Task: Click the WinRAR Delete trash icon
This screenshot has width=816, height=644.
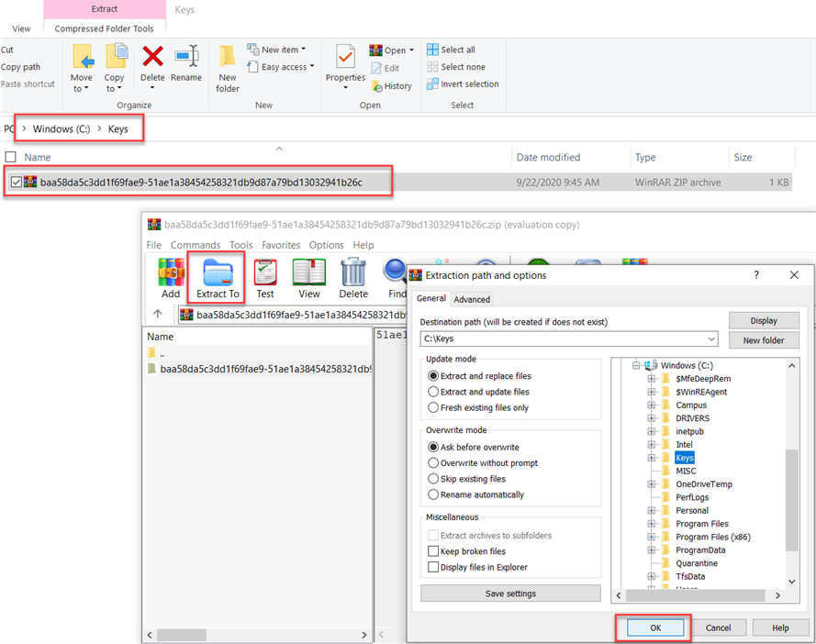Action: [353, 272]
